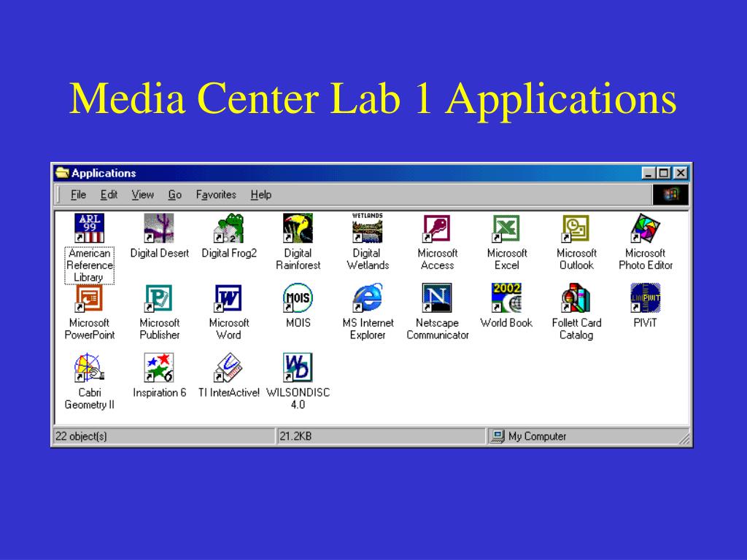Open the File menu
Image resolution: width=747 pixels, height=560 pixels.
pyautogui.click(x=78, y=194)
